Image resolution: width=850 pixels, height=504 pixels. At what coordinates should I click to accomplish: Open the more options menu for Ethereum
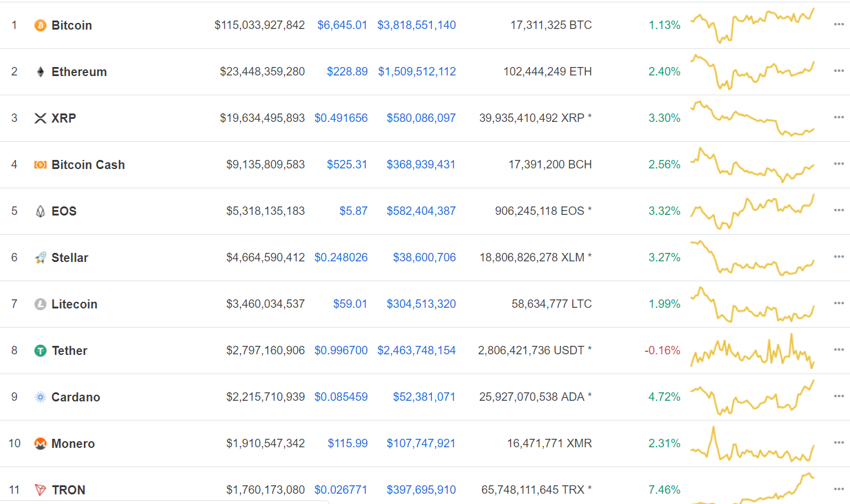click(x=839, y=71)
